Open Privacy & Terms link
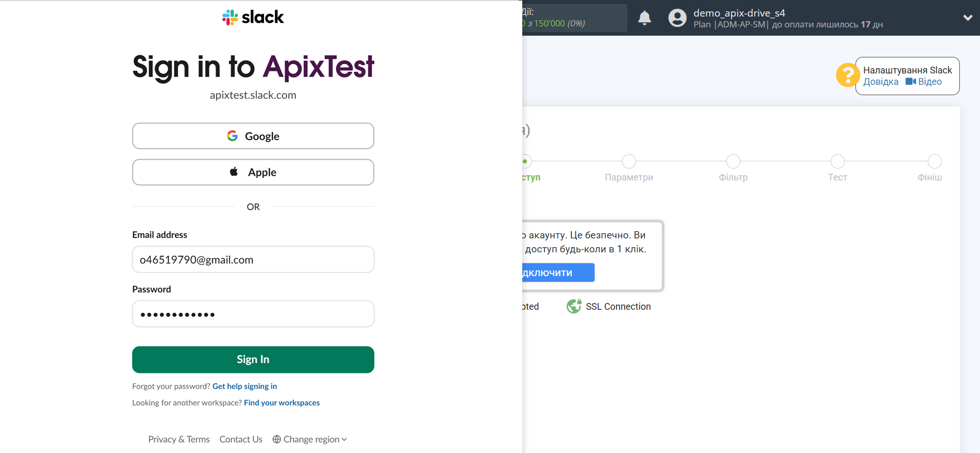The height and width of the screenshot is (453, 980). [179, 439]
